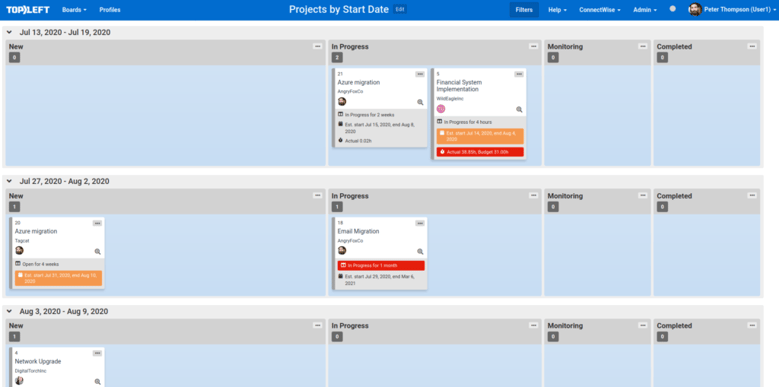Click magnifier icon on Financial System Implementation card
This screenshot has height=387, width=779.
tap(519, 109)
